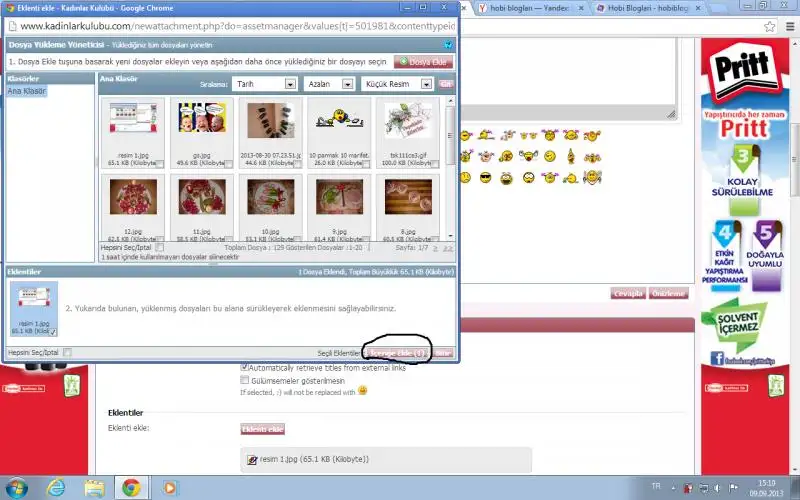Click the volume icon in system tray
The height and width of the screenshot is (500, 800).
(x=717, y=488)
